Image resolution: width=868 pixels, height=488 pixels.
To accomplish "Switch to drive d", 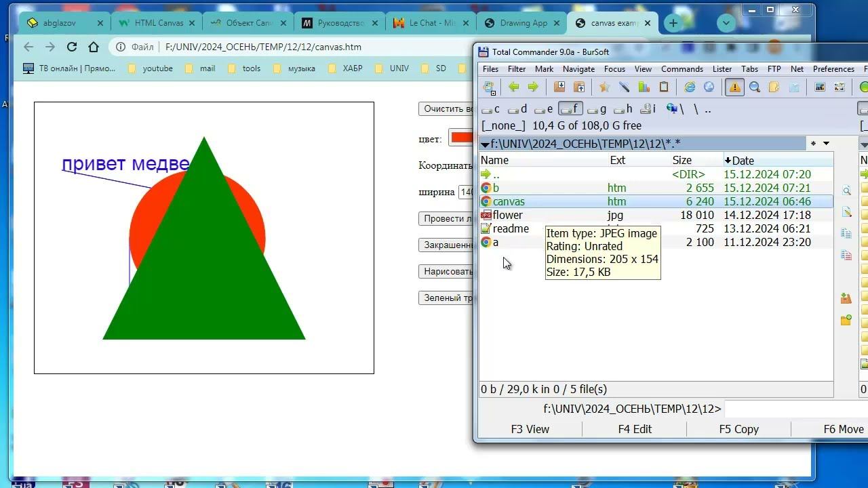I will (517, 109).
